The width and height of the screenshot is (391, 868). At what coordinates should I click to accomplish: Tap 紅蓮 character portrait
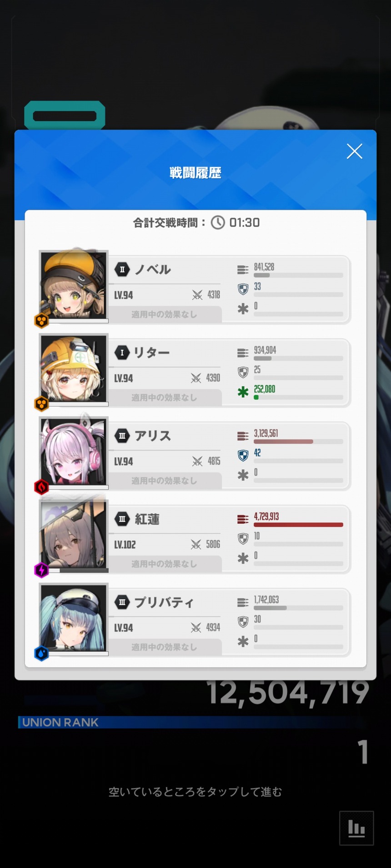point(74,535)
